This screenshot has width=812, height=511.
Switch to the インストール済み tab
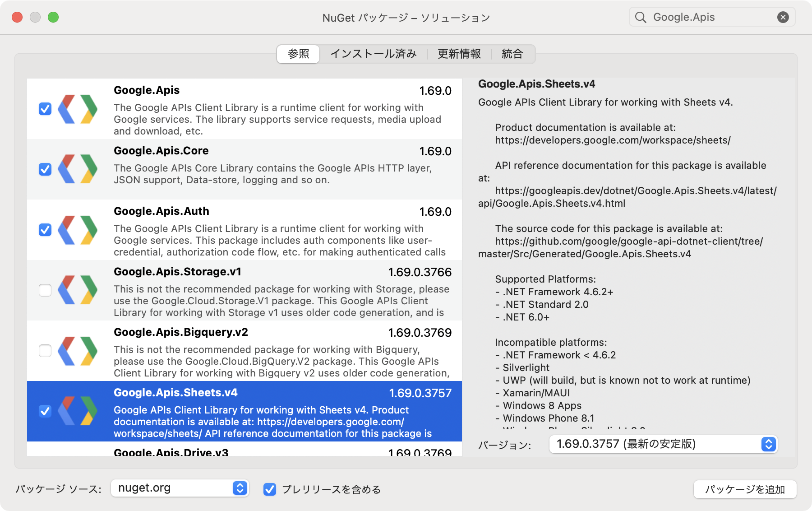(374, 54)
